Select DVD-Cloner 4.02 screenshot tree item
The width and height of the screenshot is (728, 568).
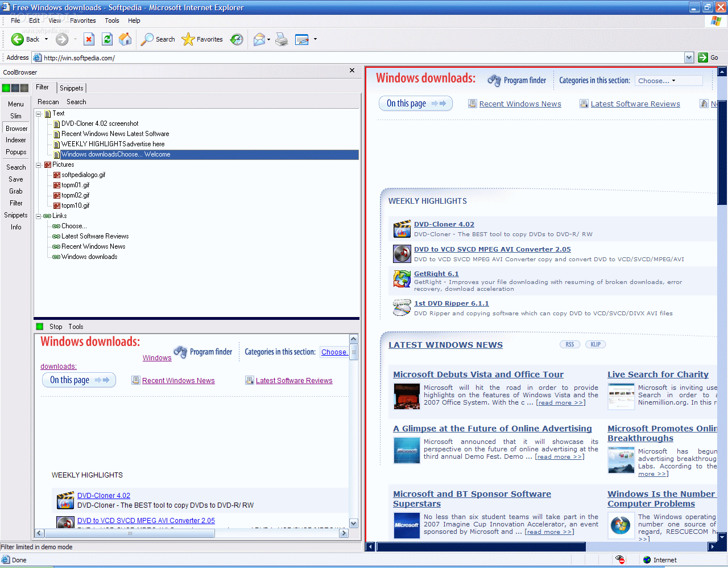click(100, 124)
